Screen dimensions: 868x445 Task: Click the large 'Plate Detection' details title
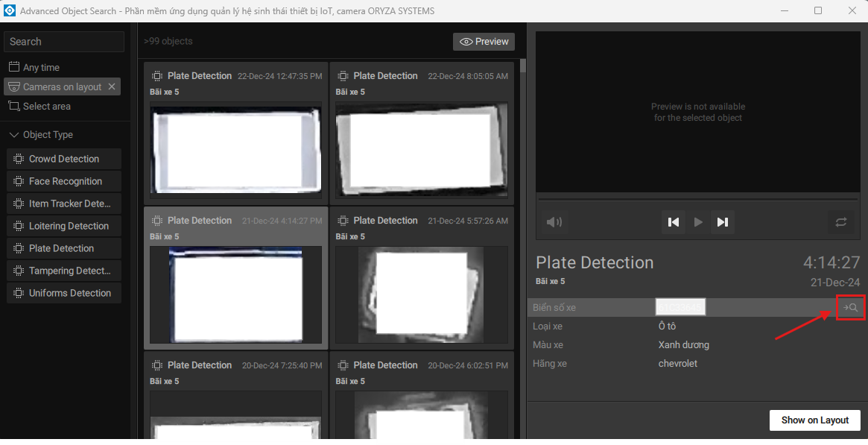[595, 262]
